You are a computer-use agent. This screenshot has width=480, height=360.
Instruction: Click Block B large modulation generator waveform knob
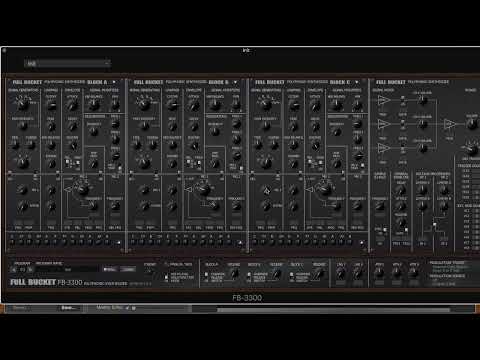(x=204, y=189)
